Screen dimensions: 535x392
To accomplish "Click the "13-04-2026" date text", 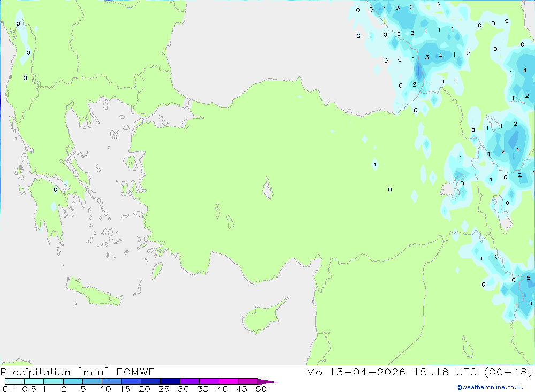I will click(368, 372).
